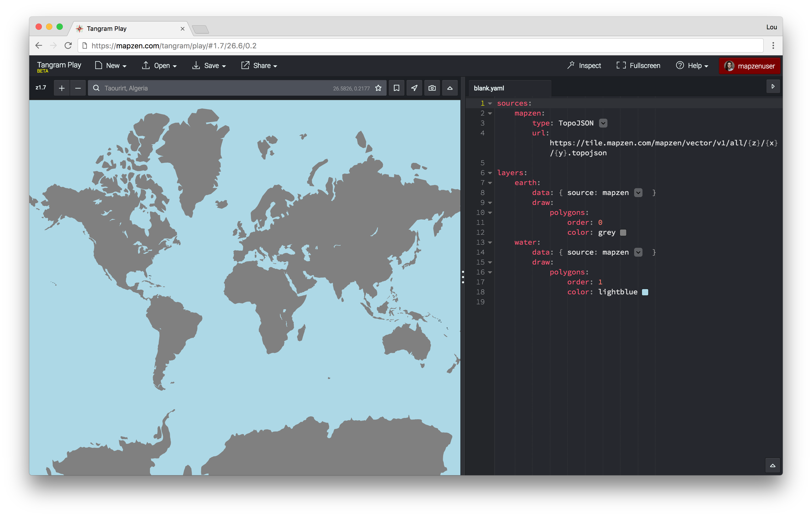The width and height of the screenshot is (812, 517).
Task: Open the Help menu
Action: pos(692,65)
